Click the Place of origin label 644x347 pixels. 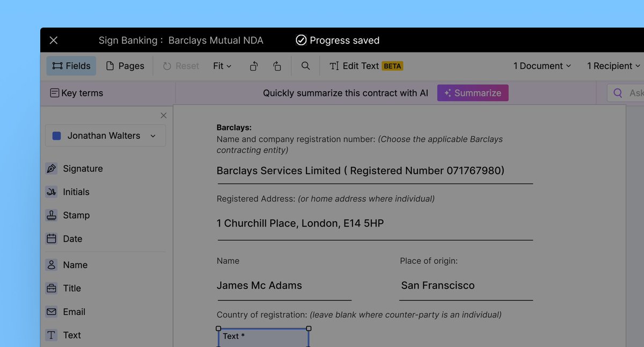click(429, 261)
